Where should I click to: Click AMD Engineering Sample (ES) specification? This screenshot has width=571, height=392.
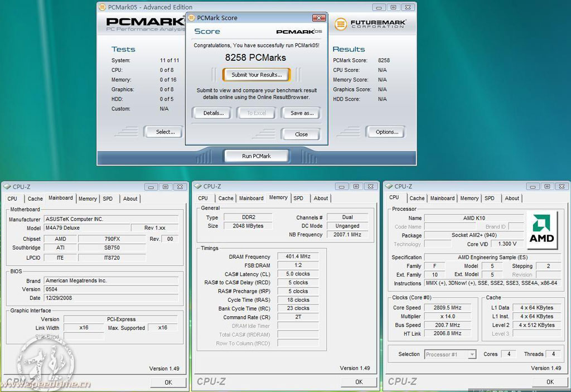click(492, 257)
